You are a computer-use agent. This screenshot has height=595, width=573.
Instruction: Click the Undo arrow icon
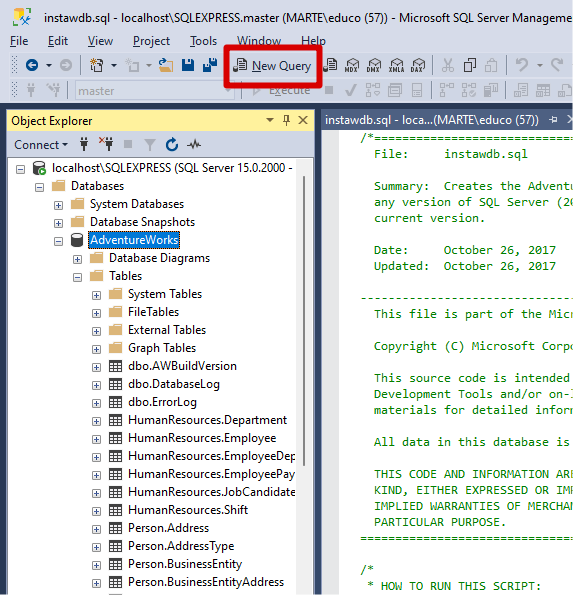pos(522,65)
